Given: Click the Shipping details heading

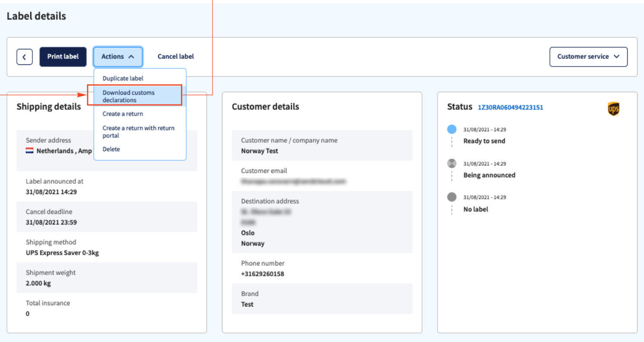Looking at the screenshot, I should pos(49,106).
